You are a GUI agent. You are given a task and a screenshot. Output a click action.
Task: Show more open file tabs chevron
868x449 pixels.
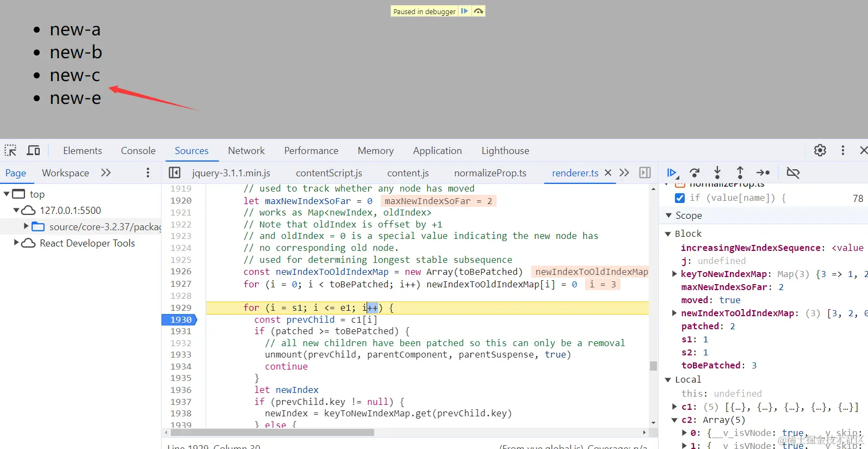tap(624, 173)
